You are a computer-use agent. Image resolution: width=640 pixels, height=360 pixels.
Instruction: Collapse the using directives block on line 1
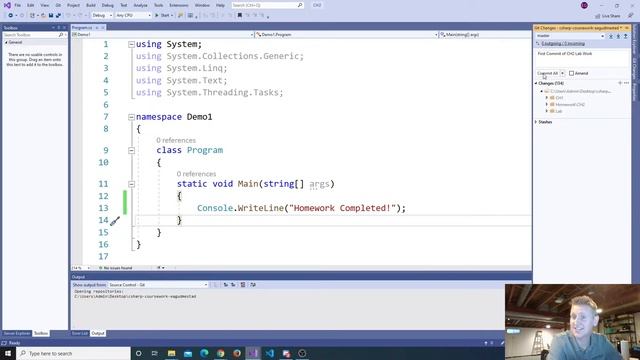131,44
